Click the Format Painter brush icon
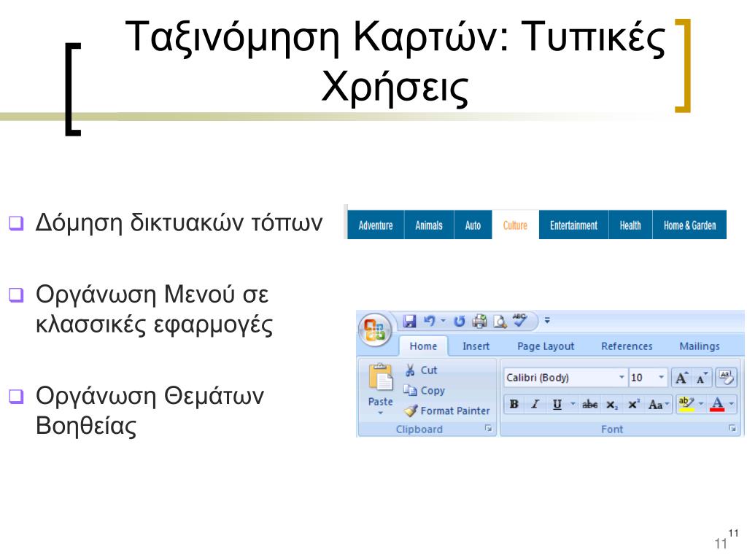747x560 pixels. [410, 410]
